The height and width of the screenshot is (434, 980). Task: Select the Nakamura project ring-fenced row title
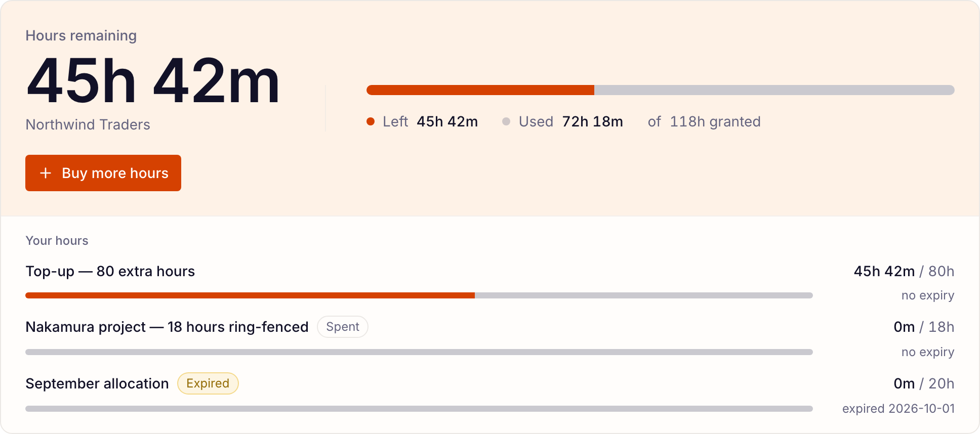(167, 327)
